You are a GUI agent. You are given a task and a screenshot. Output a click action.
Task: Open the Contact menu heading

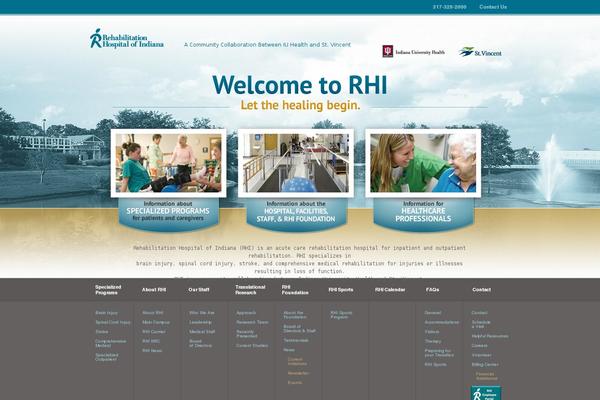(x=481, y=290)
